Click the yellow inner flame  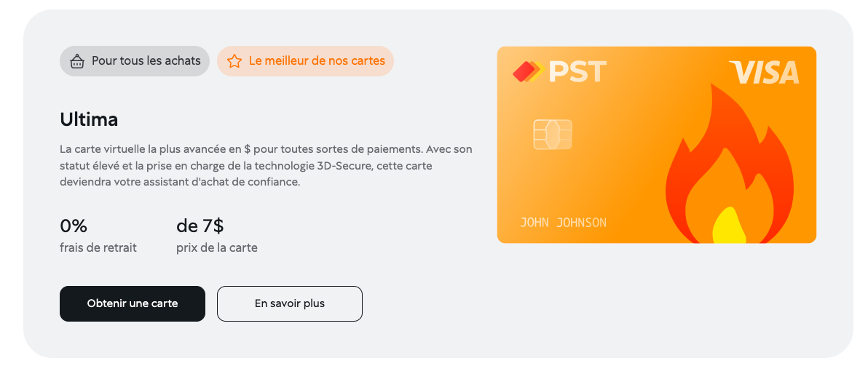coord(728,226)
